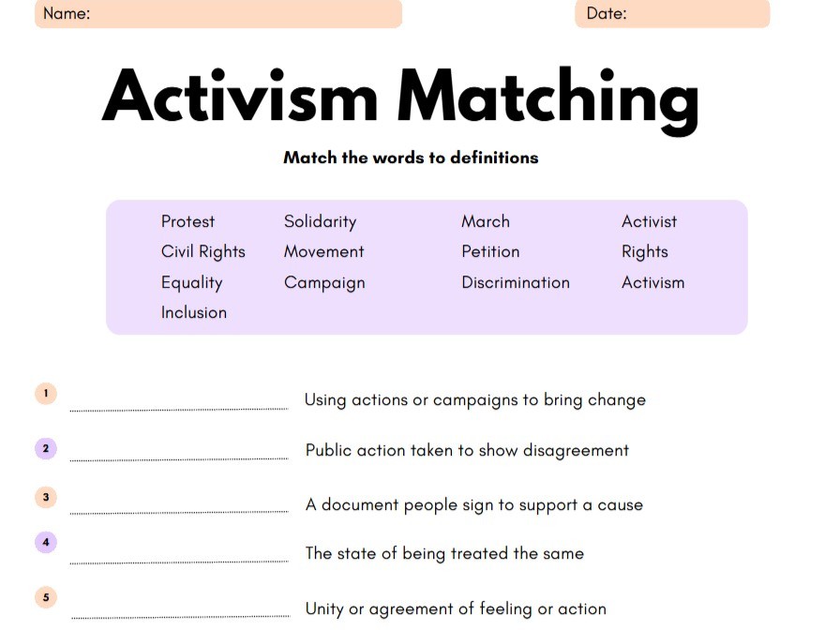Select the word Discrimination in word bank
The height and width of the screenshot is (630, 840).
coord(515,283)
